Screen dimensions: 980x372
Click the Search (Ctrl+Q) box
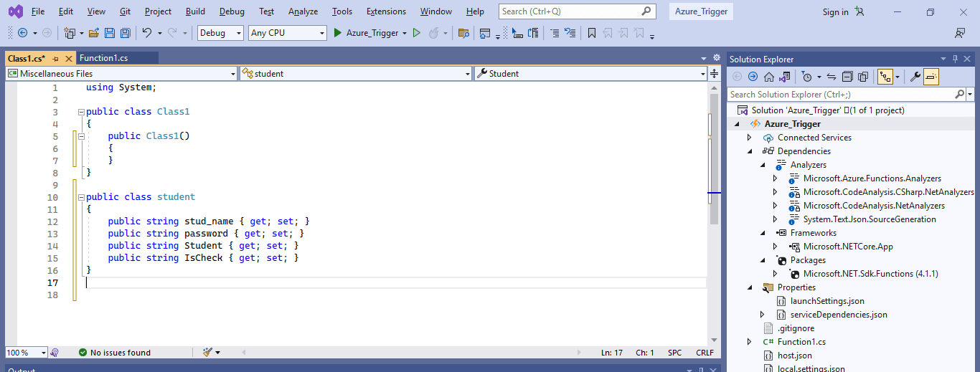pos(578,11)
